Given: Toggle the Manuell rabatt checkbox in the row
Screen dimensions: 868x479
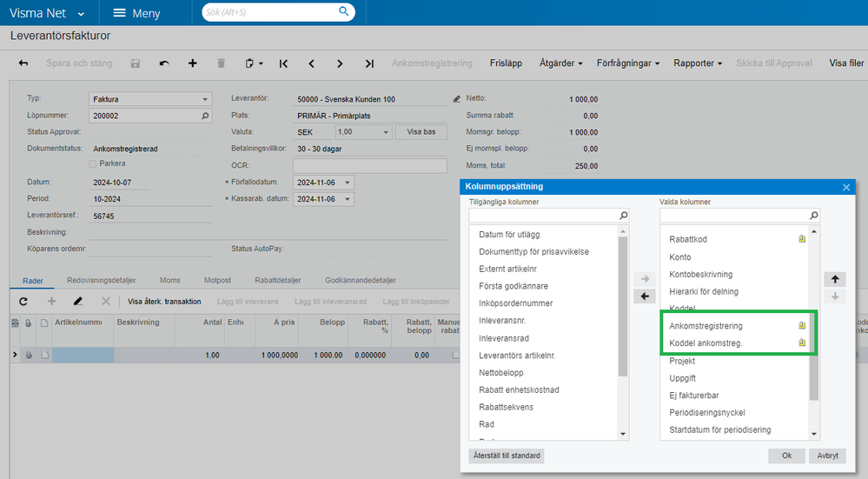Looking at the screenshot, I should (457, 355).
